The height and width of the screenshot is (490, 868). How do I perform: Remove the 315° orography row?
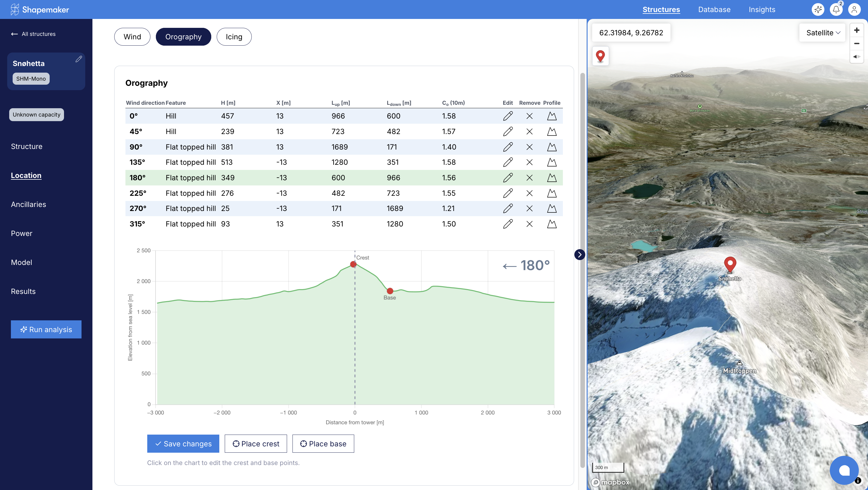(x=529, y=224)
